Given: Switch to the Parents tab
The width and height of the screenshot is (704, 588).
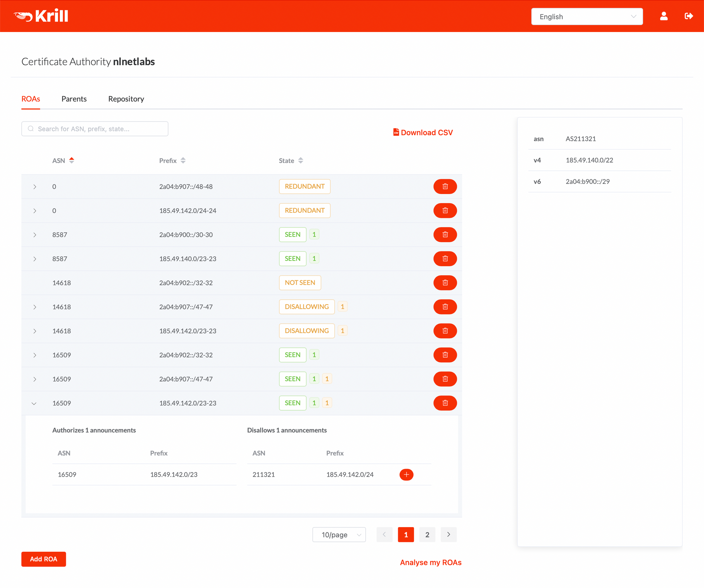Looking at the screenshot, I should coord(74,98).
